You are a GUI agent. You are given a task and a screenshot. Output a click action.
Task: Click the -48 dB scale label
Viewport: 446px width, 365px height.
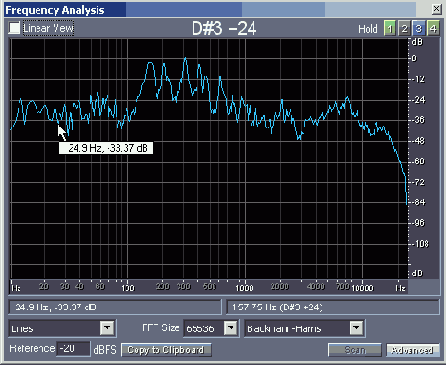coord(418,141)
